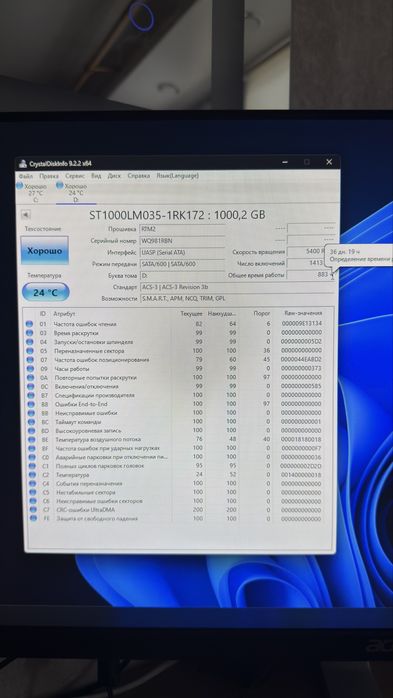This screenshot has height=698, width=393.
Task: Click the serial number field WQ981RBN
Action: pos(182,241)
